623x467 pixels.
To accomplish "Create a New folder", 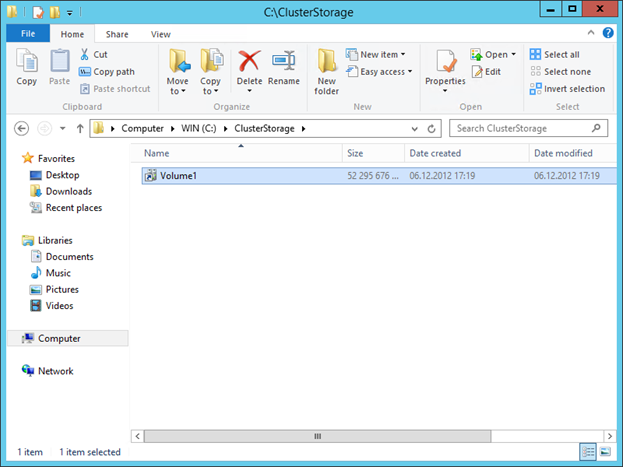I will tap(327, 72).
